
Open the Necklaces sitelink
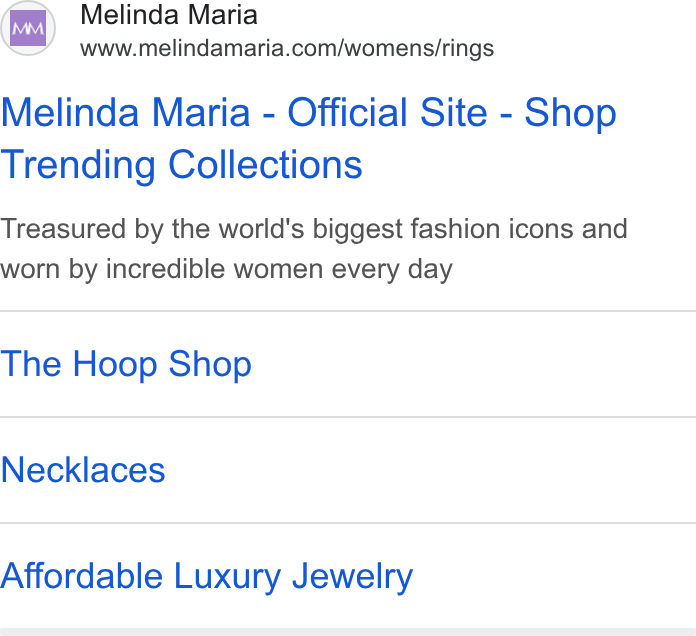[83, 470]
